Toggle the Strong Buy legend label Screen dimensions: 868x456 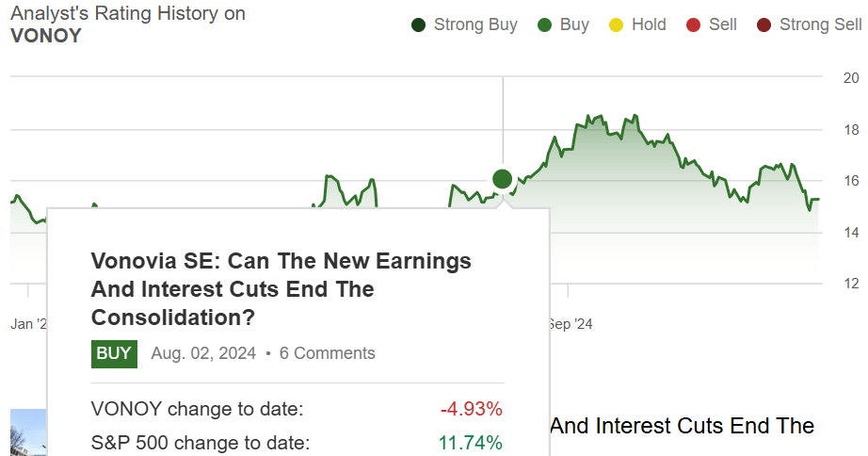point(475,24)
